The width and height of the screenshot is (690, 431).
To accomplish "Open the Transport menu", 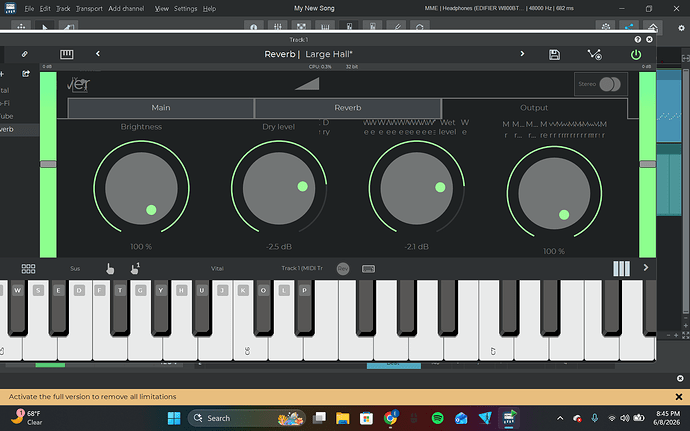I will click(89, 8).
